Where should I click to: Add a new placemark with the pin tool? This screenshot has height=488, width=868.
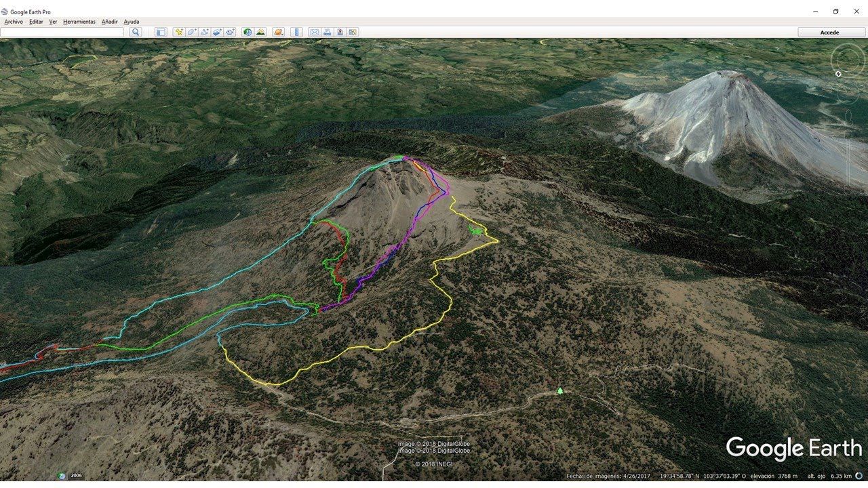[x=179, y=32]
